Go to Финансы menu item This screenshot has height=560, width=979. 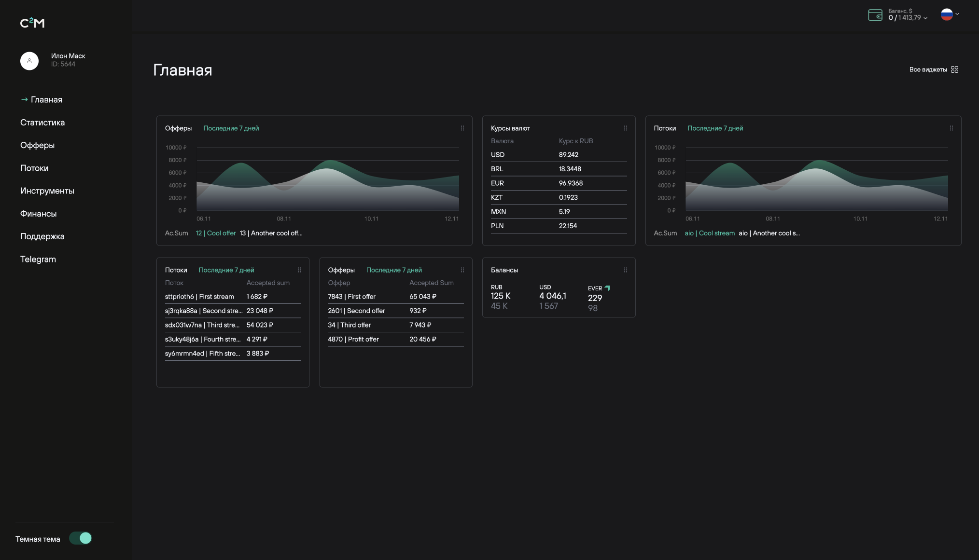pos(38,214)
